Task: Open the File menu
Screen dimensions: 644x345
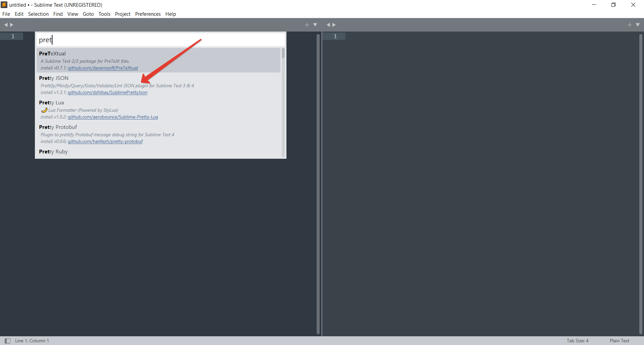Action: coord(6,14)
